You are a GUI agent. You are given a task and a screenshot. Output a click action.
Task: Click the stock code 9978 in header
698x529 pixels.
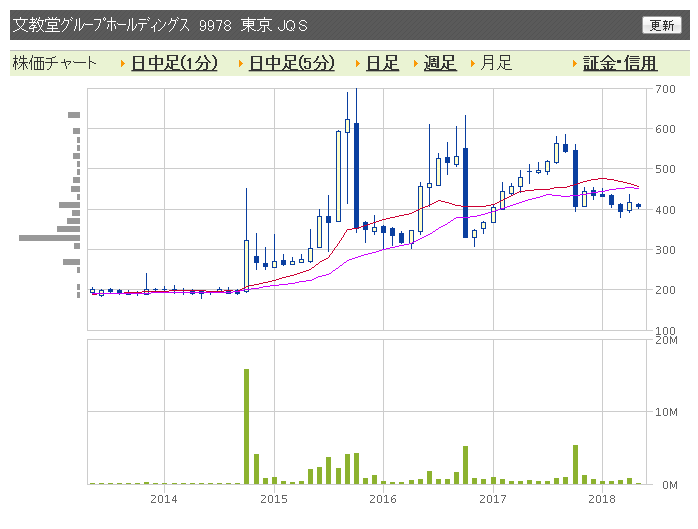coord(215,25)
